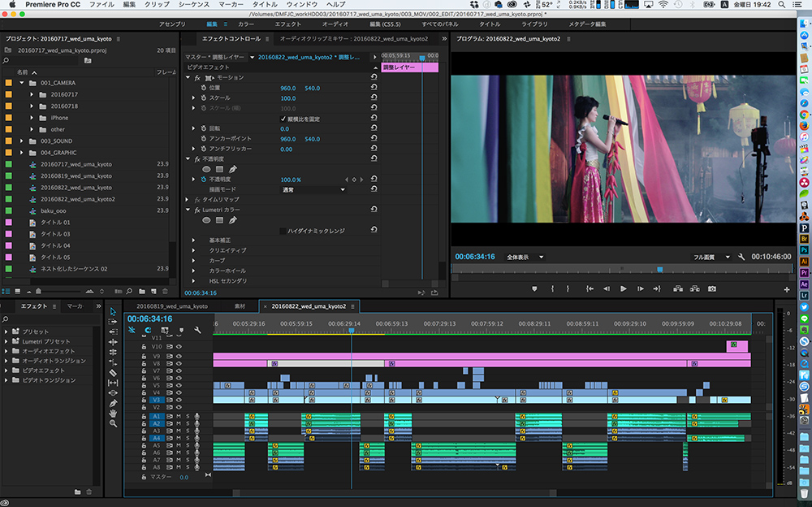
Task: Select the Zoom tool magnifier
Action: coord(114,423)
